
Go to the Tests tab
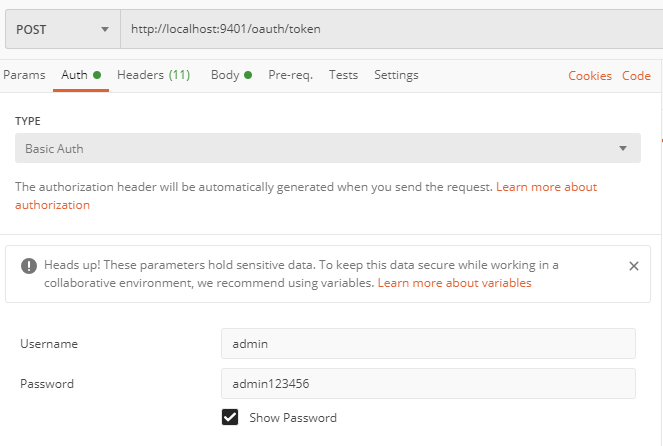pyautogui.click(x=343, y=75)
